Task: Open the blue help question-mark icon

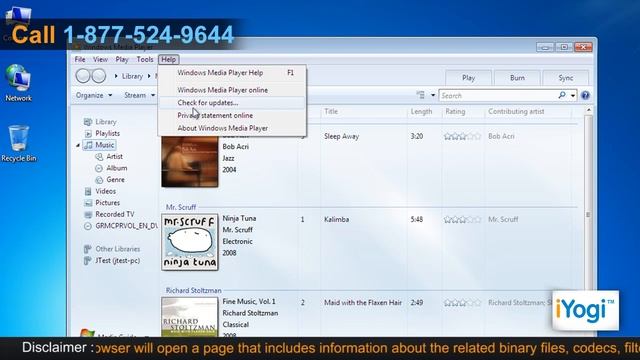Action: [x=585, y=96]
